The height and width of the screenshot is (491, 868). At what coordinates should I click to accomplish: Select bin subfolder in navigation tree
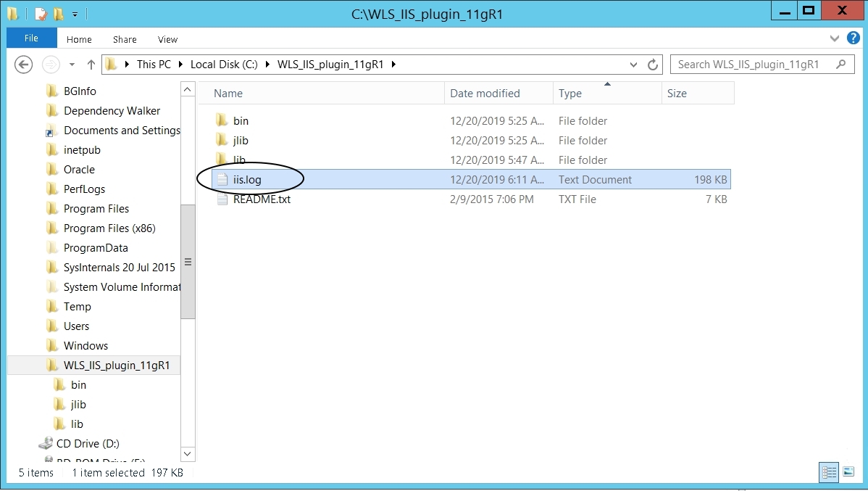click(78, 384)
